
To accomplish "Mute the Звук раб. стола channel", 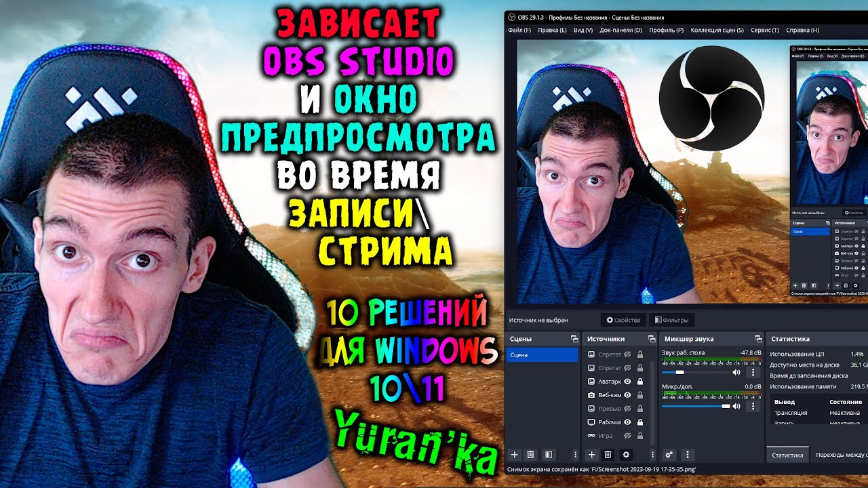I will coord(736,372).
